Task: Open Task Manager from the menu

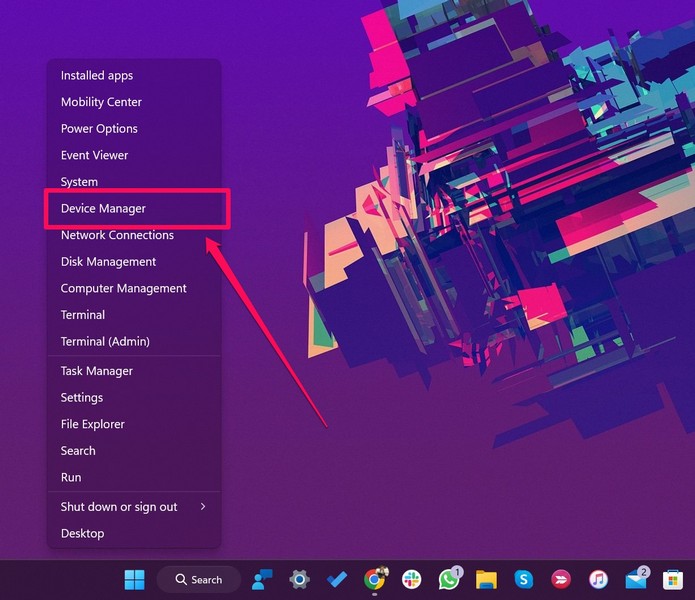Action: tap(96, 371)
